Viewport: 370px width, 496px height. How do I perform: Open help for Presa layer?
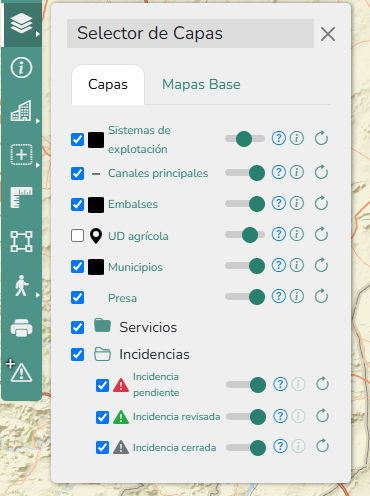[x=279, y=296]
